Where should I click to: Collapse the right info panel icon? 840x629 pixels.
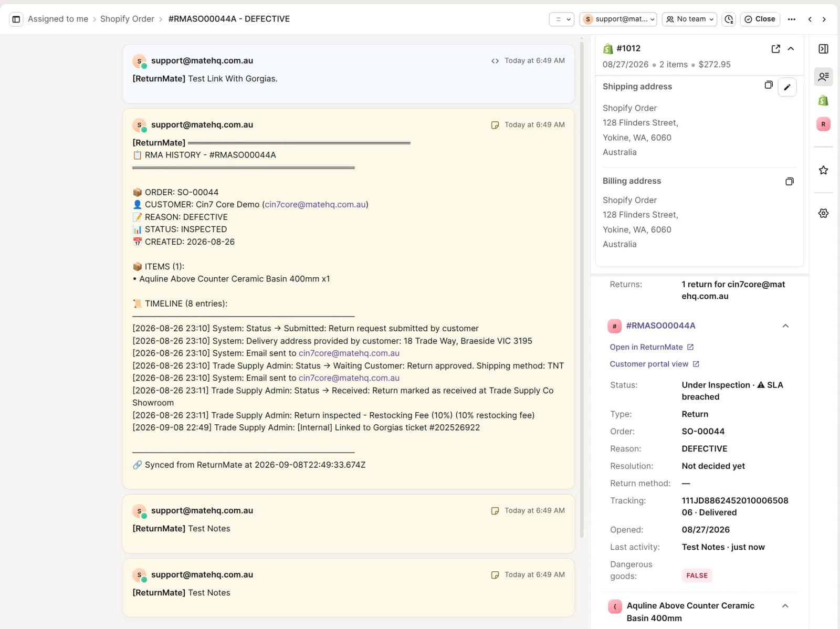coord(823,49)
